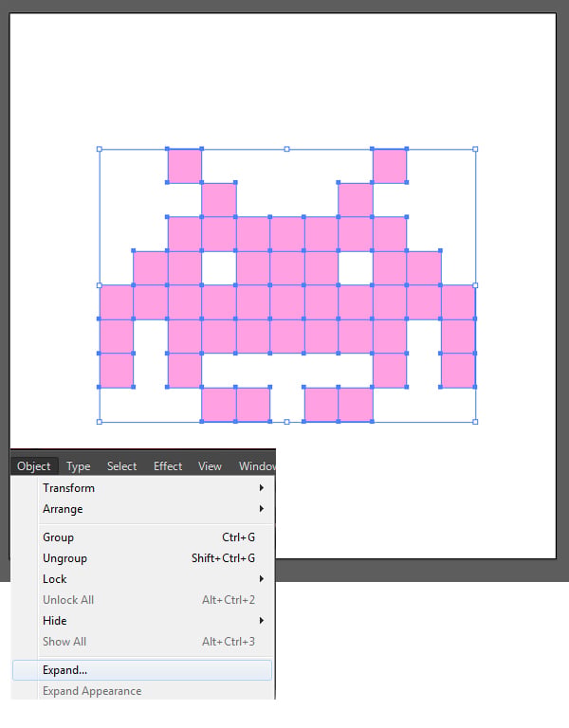This screenshot has width=569, height=728.
Task: Click the bottom-right bounding box handle
Action: 475,422
